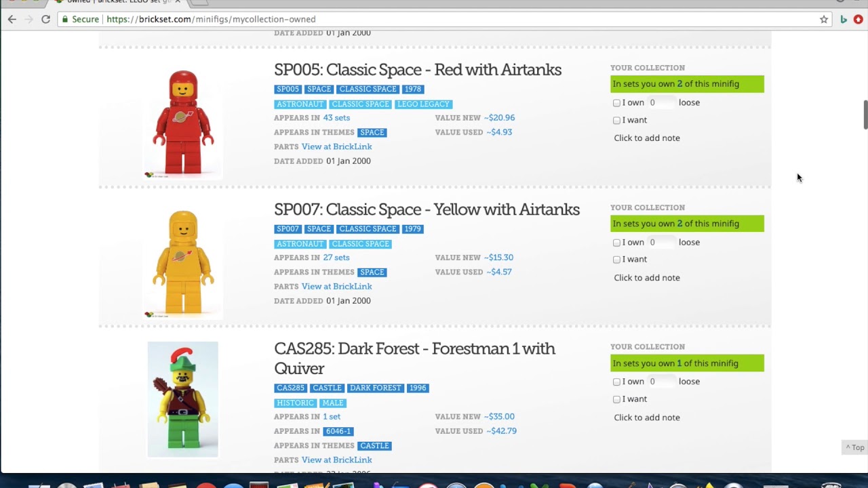Viewport: 868px width, 488px height.
Task: Click the yellow spaceman minifig image
Action: (183, 263)
